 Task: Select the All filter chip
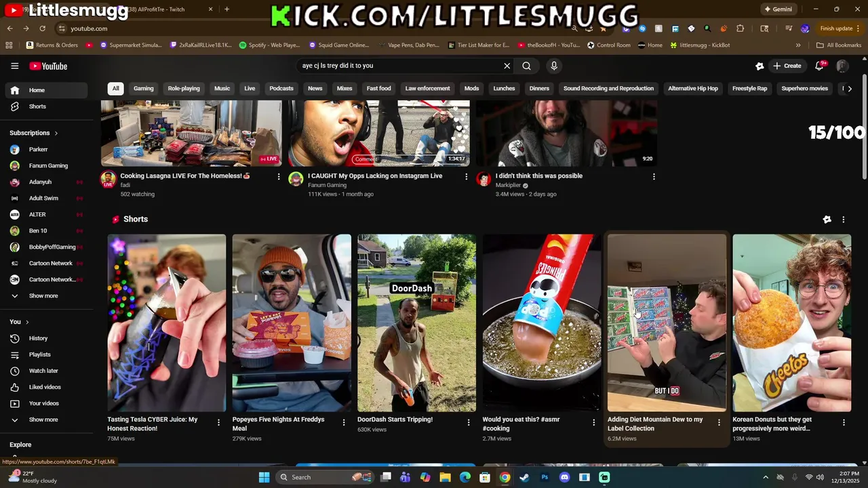[115, 88]
